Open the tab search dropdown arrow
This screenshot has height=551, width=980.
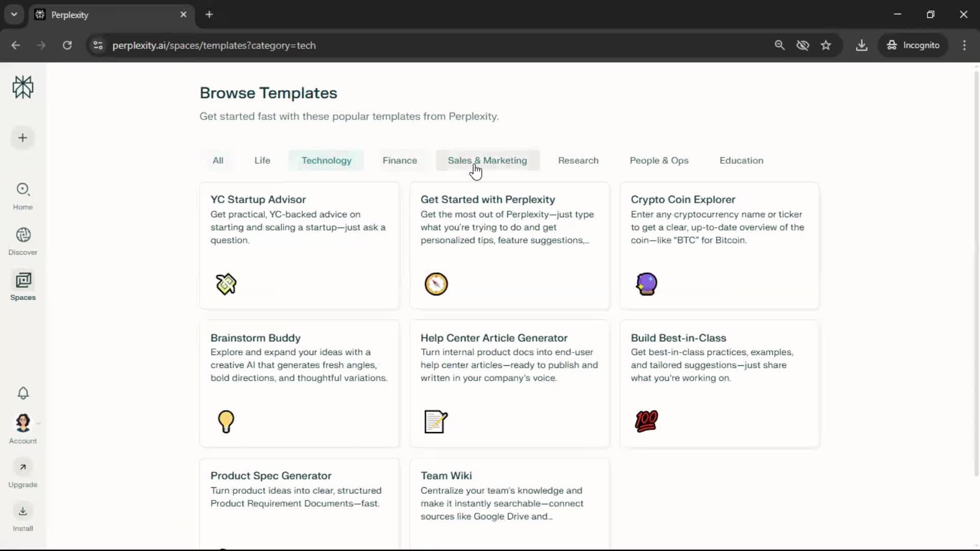[x=14, y=14]
